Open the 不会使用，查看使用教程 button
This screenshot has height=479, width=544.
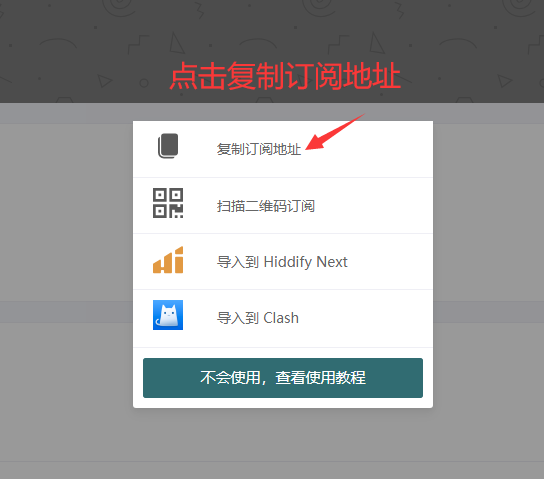(x=283, y=378)
